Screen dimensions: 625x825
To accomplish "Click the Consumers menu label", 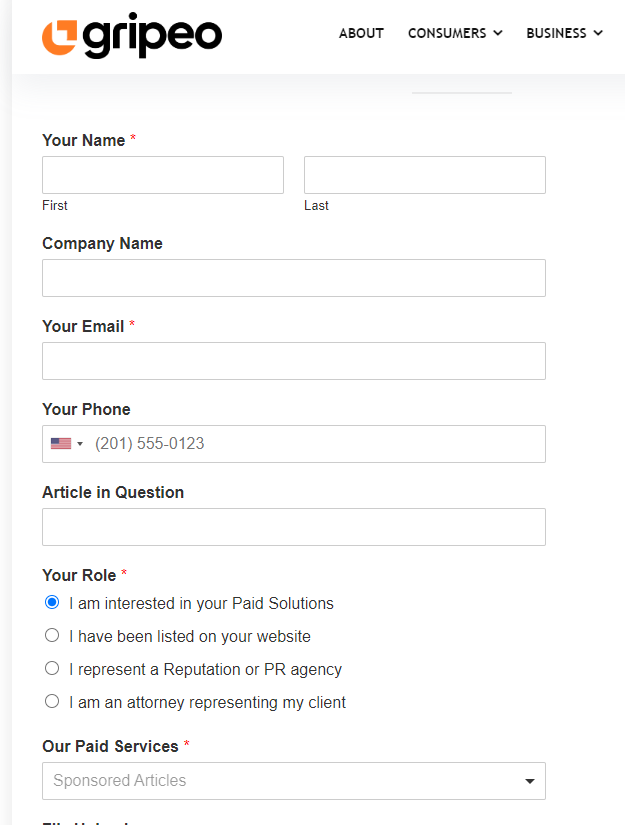I will (447, 33).
